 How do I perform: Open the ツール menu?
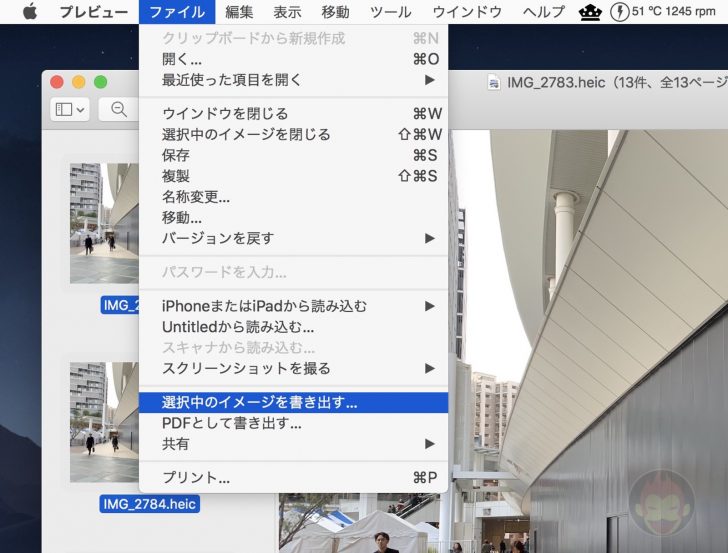coord(390,12)
